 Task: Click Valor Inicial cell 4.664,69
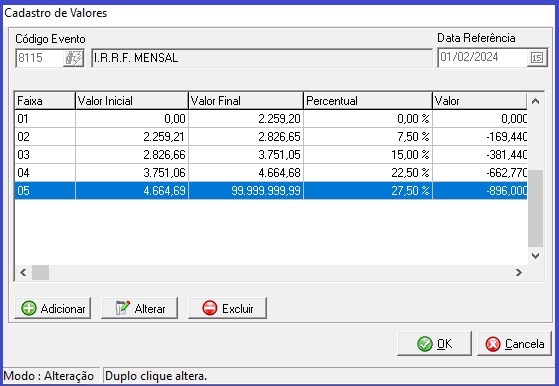tap(132, 191)
